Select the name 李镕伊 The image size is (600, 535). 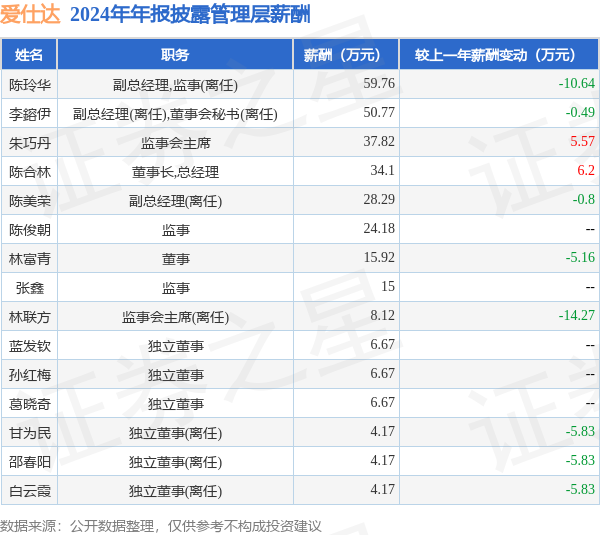29,114
